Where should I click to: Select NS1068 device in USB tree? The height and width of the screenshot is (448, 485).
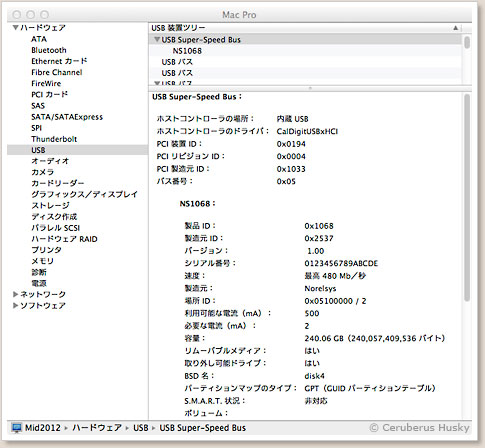[x=187, y=51]
